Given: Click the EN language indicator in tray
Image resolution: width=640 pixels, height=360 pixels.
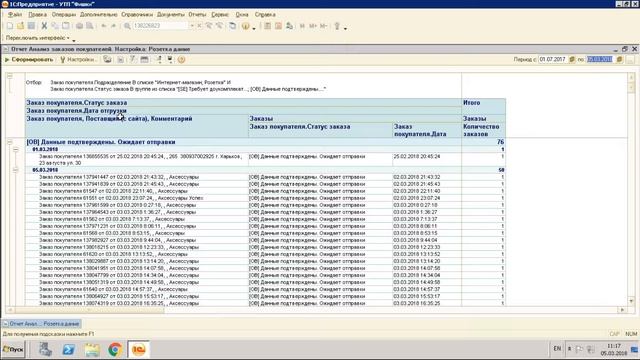Looking at the screenshot, I should (557, 349).
